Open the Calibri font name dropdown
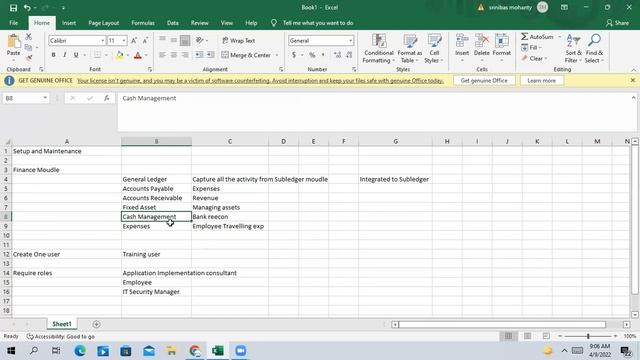The image size is (640, 360). point(102,41)
